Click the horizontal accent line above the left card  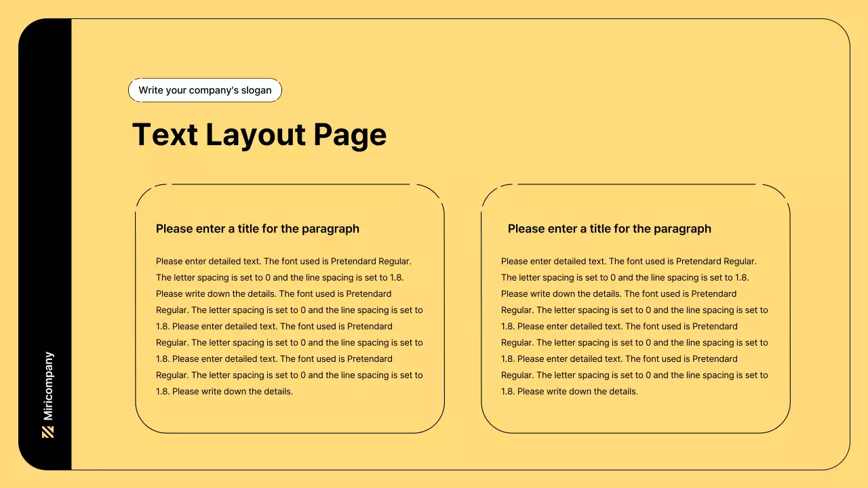pos(292,184)
